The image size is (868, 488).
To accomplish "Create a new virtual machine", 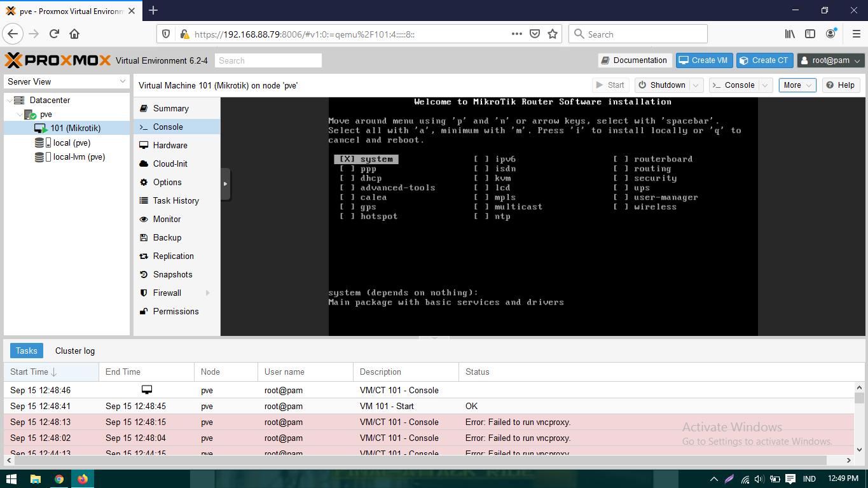I will 704,60.
